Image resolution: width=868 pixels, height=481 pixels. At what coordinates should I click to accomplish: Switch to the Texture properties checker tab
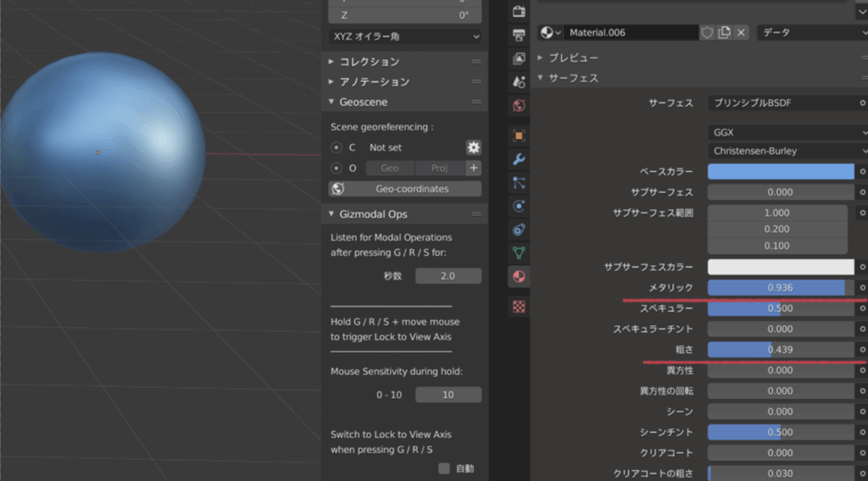[x=520, y=307]
